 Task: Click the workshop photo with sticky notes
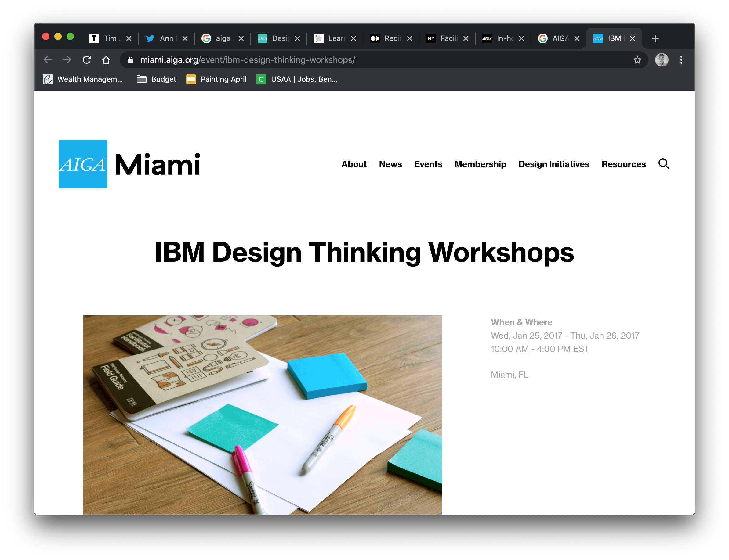pyautogui.click(x=262, y=415)
